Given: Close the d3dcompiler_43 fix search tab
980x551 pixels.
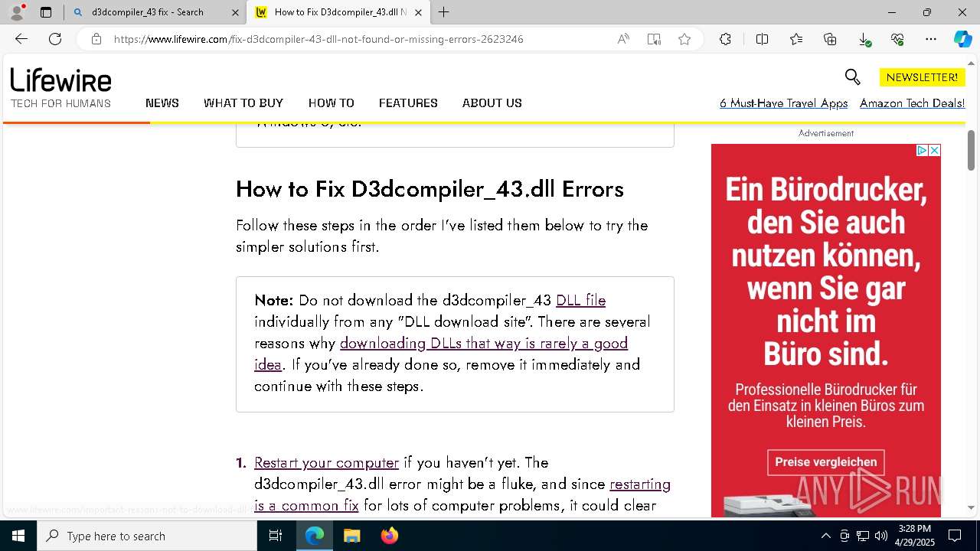Looking at the screenshot, I should 234,12.
